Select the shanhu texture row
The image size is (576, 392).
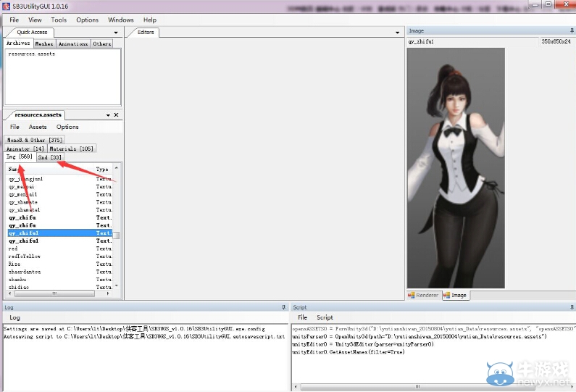tap(60, 280)
